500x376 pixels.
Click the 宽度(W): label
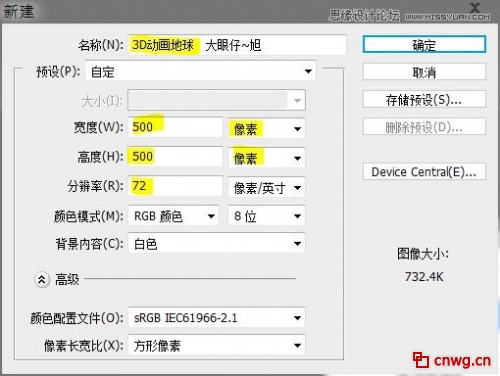(99, 127)
